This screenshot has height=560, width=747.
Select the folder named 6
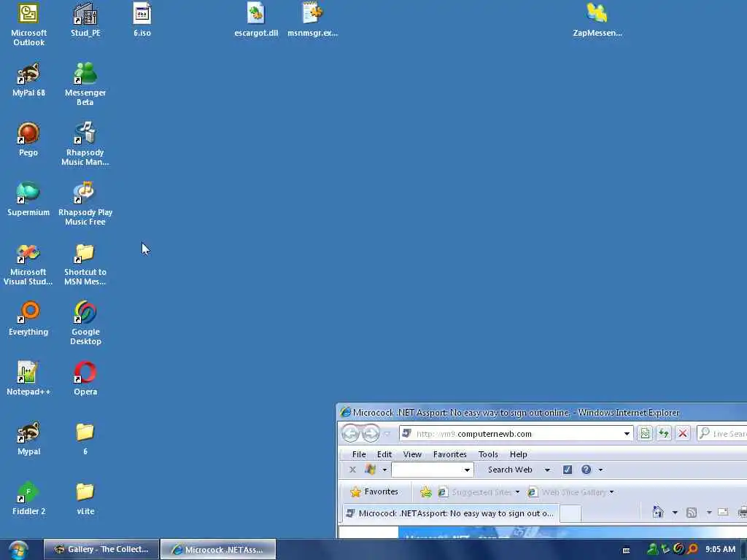[x=85, y=438]
